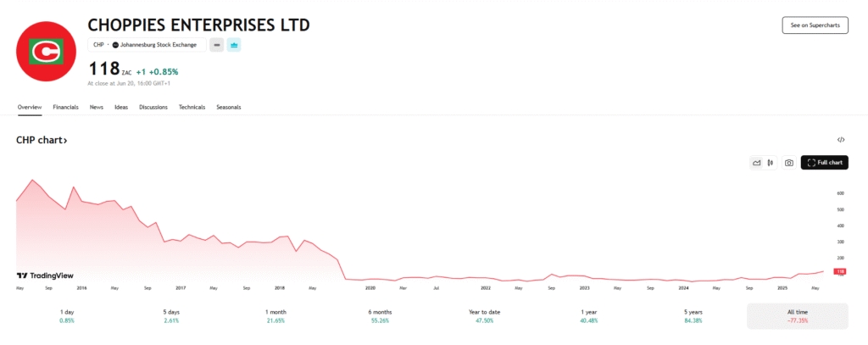Select the 1 year range

[x=588, y=316]
